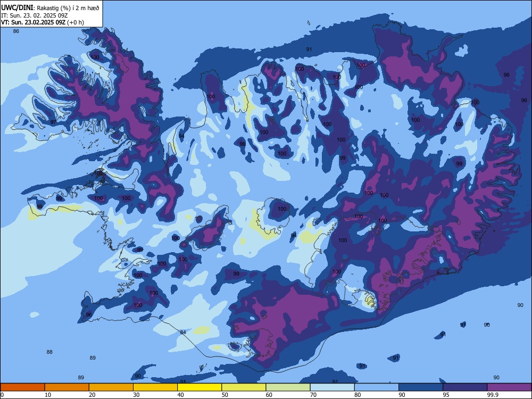Viewport: 532px width, 399px height.
Task: Select the medium blue 90–95 legend swatch
Action: (x=421, y=387)
